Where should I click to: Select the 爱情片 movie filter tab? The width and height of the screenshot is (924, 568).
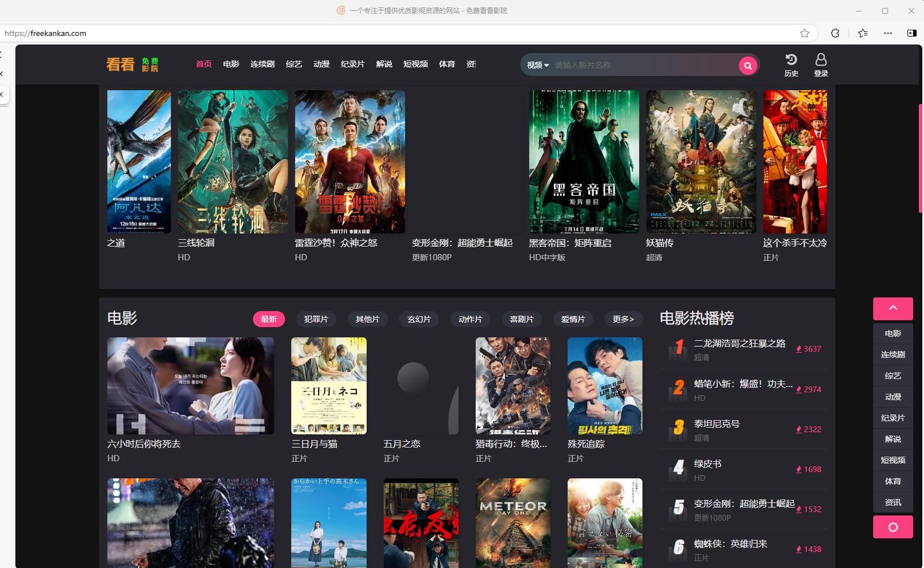click(573, 319)
